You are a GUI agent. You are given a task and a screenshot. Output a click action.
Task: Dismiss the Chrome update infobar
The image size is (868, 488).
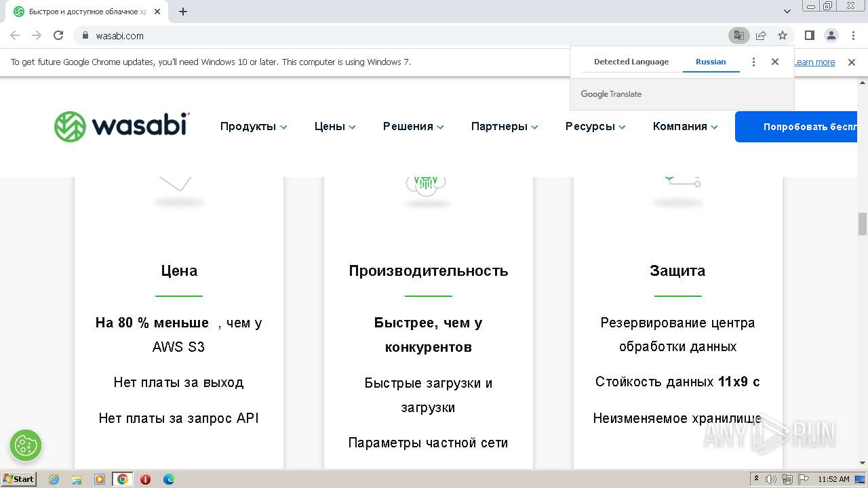click(x=852, y=62)
